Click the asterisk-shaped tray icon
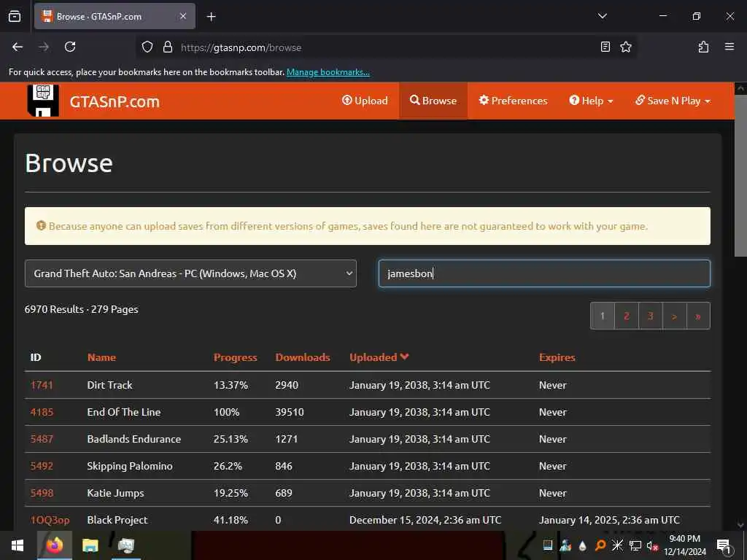 point(617,545)
